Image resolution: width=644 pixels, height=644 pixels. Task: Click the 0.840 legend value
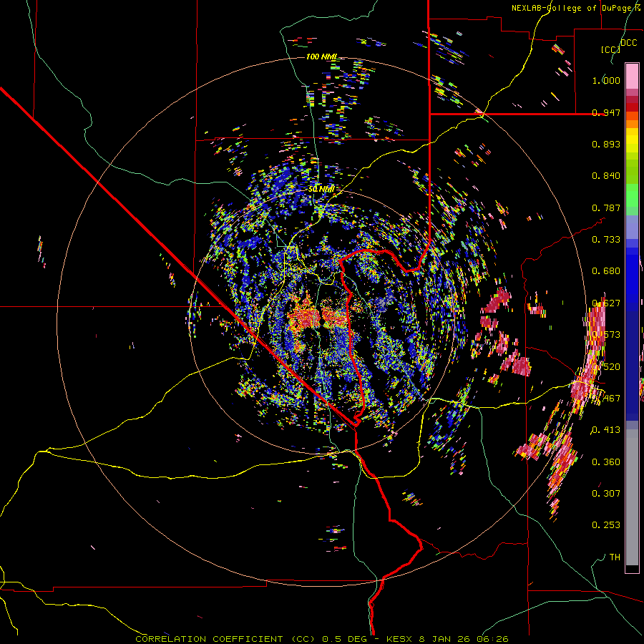click(606, 176)
